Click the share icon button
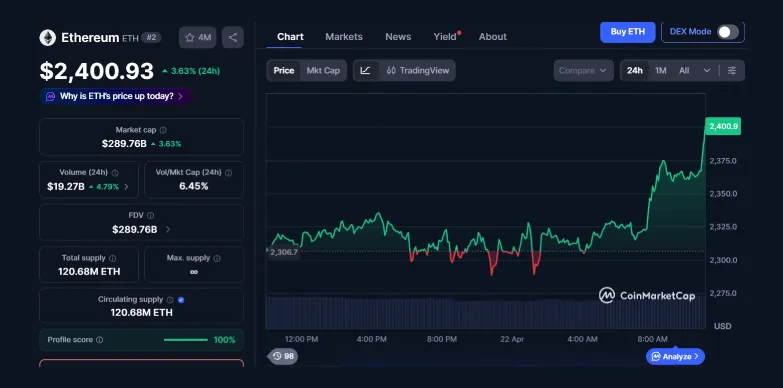 (233, 37)
